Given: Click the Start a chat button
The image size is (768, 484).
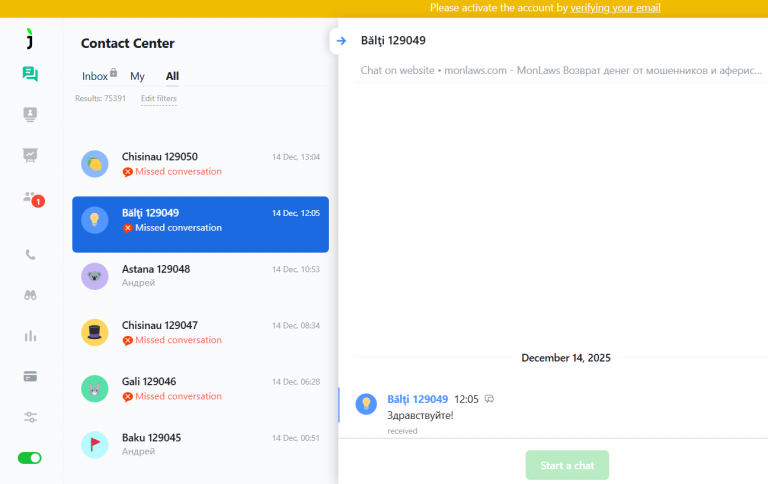Looking at the screenshot, I should pos(567,465).
